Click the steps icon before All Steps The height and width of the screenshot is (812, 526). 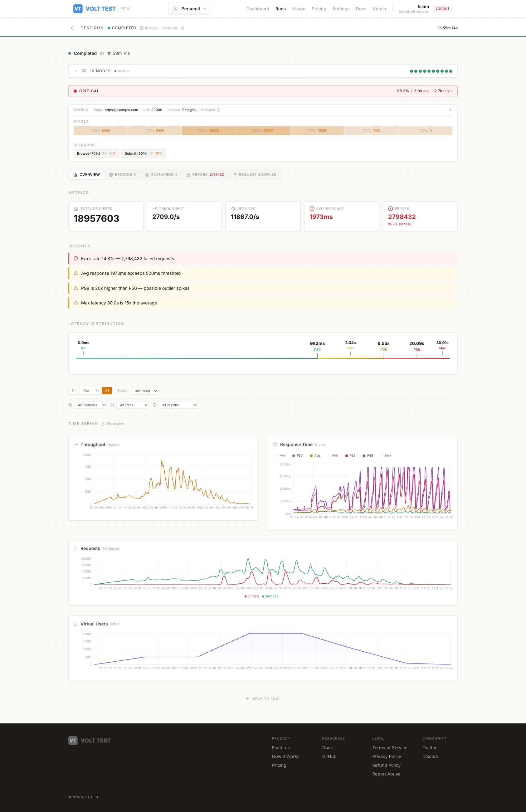pyautogui.click(x=112, y=405)
